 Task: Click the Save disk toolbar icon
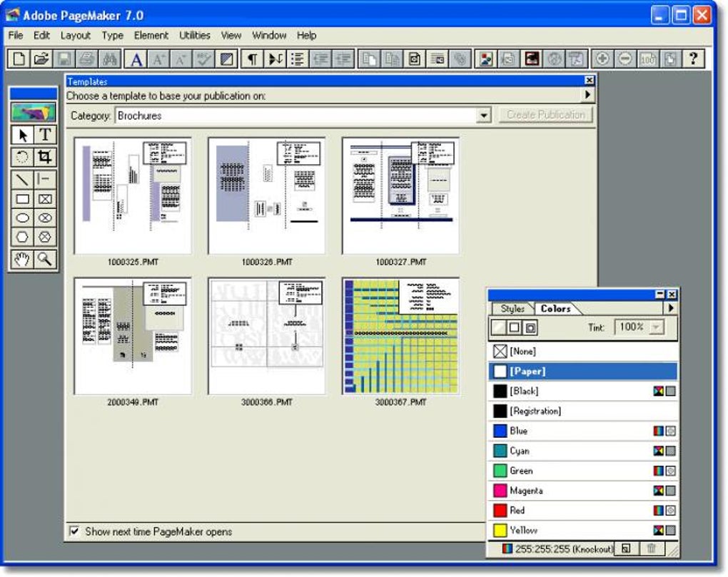tap(64, 59)
